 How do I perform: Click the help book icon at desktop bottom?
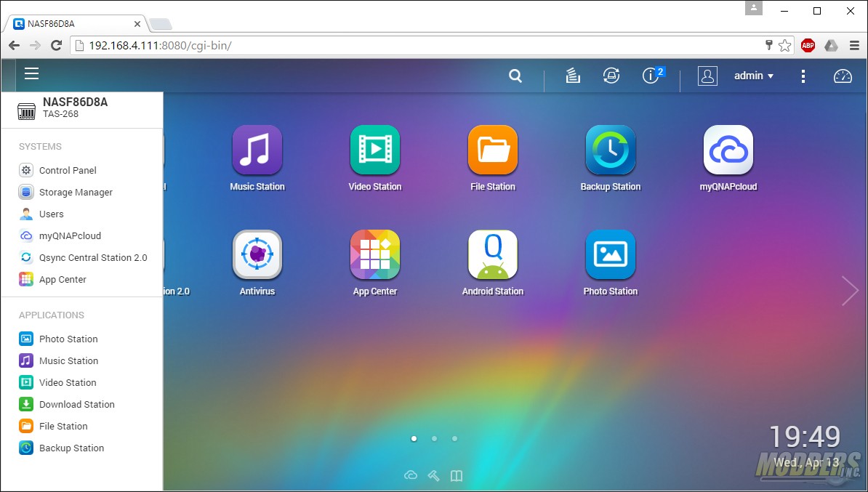(456, 475)
